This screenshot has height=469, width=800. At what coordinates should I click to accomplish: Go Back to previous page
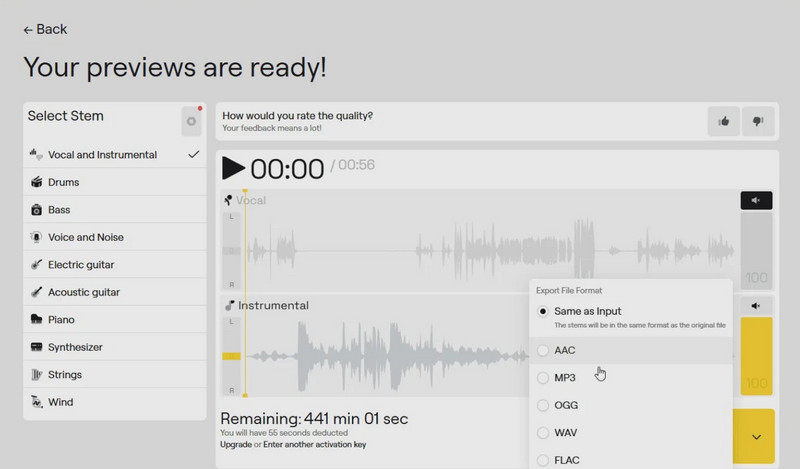pos(45,30)
